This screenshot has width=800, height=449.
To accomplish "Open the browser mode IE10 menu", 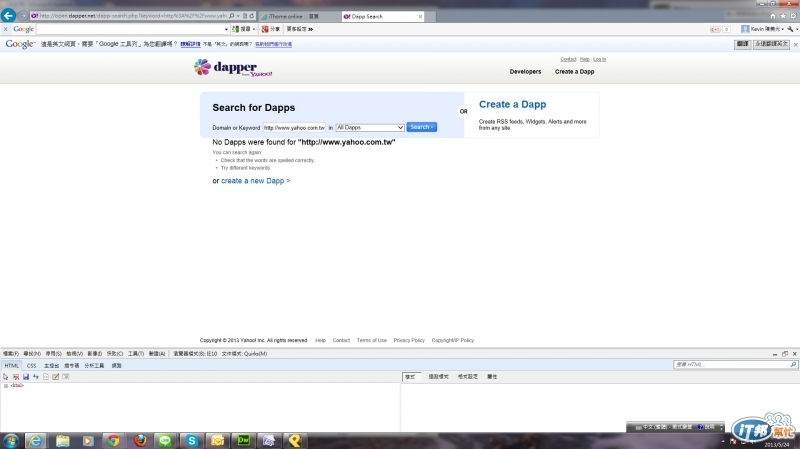I will [x=195, y=354].
